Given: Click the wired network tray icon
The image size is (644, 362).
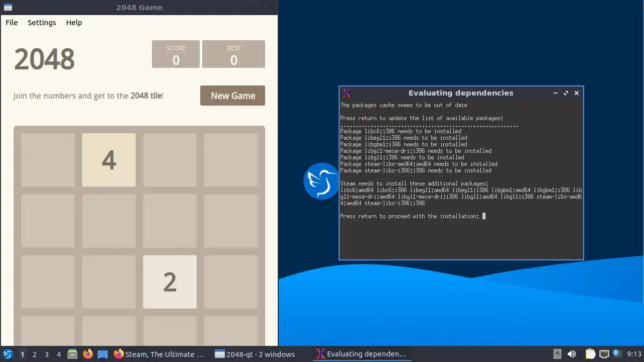Looking at the screenshot, I should (x=604, y=354).
